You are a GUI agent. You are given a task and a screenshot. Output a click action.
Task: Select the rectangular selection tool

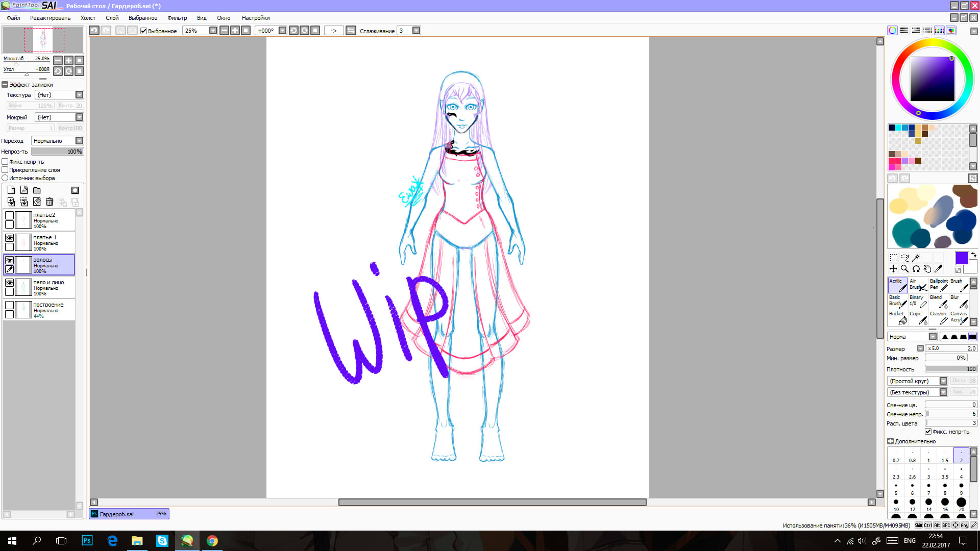(x=893, y=258)
